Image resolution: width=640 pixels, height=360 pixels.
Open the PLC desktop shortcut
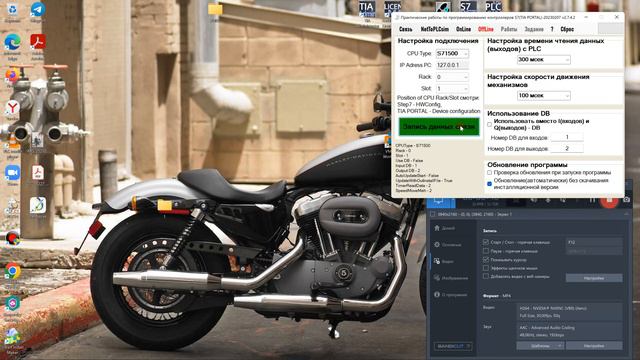pos(493,7)
